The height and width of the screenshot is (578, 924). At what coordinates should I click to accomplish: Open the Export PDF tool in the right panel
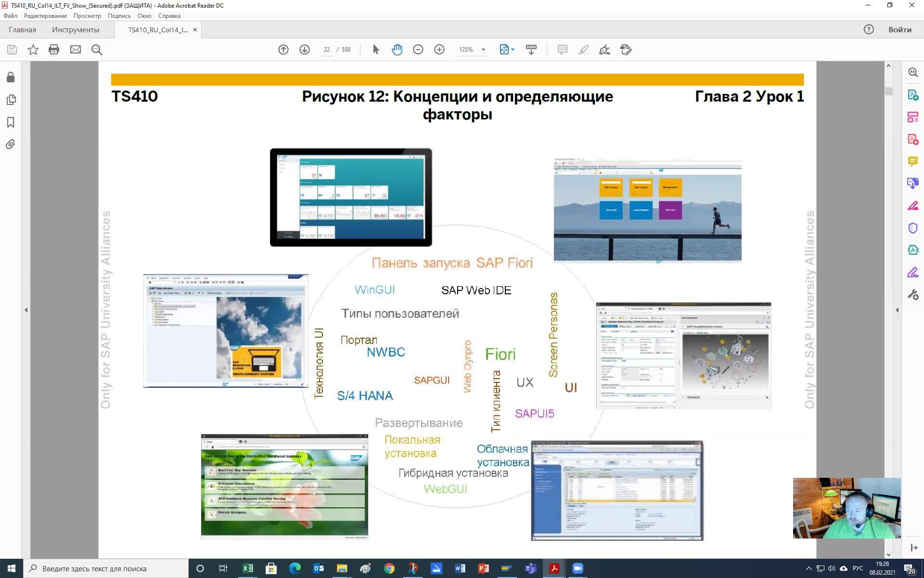coord(913,94)
